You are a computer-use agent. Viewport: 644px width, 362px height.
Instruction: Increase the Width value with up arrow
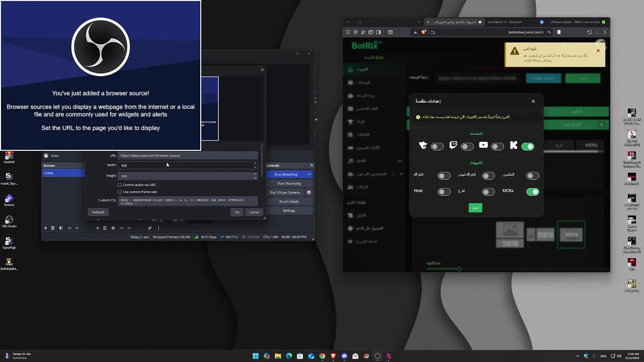tap(255, 163)
